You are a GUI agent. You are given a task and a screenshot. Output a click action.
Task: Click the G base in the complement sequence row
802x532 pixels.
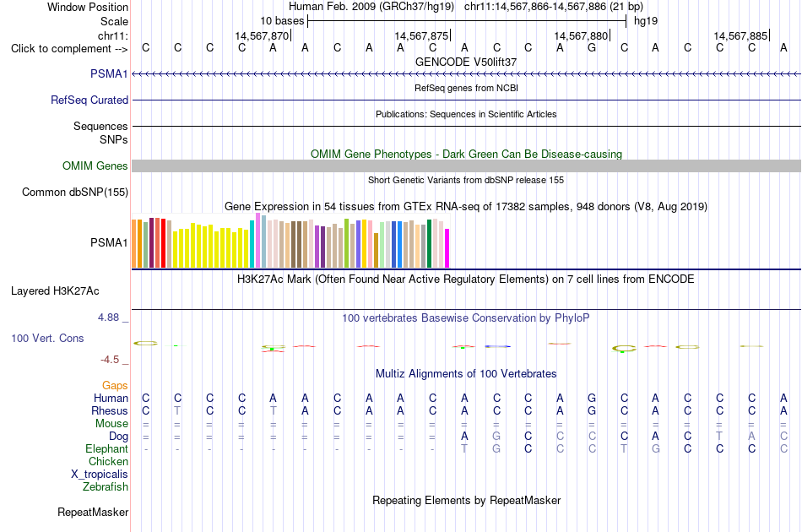click(x=592, y=48)
